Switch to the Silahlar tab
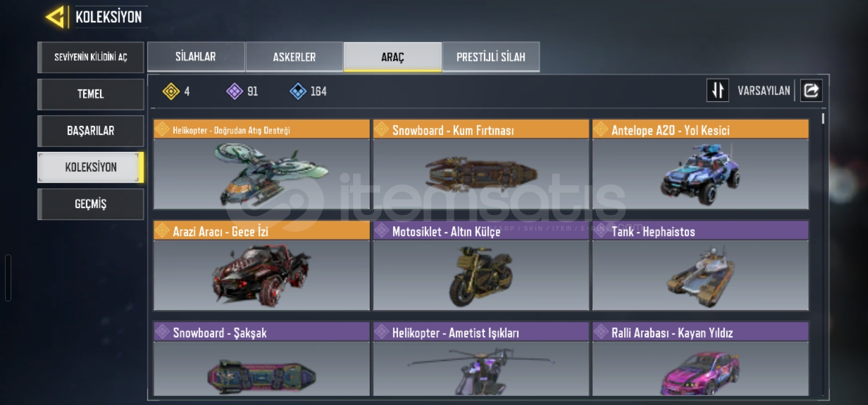 click(x=196, y=57)
